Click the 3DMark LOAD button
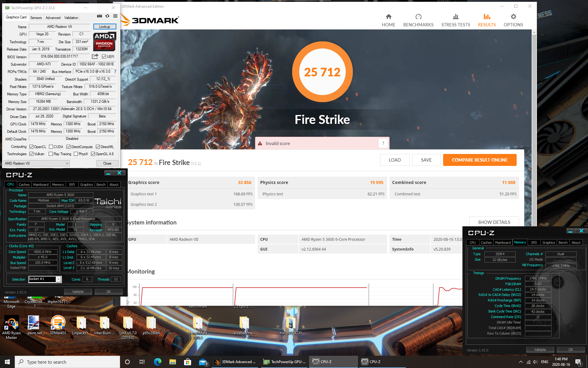Screen dimensions: 588x368 (x=395, y=160)
